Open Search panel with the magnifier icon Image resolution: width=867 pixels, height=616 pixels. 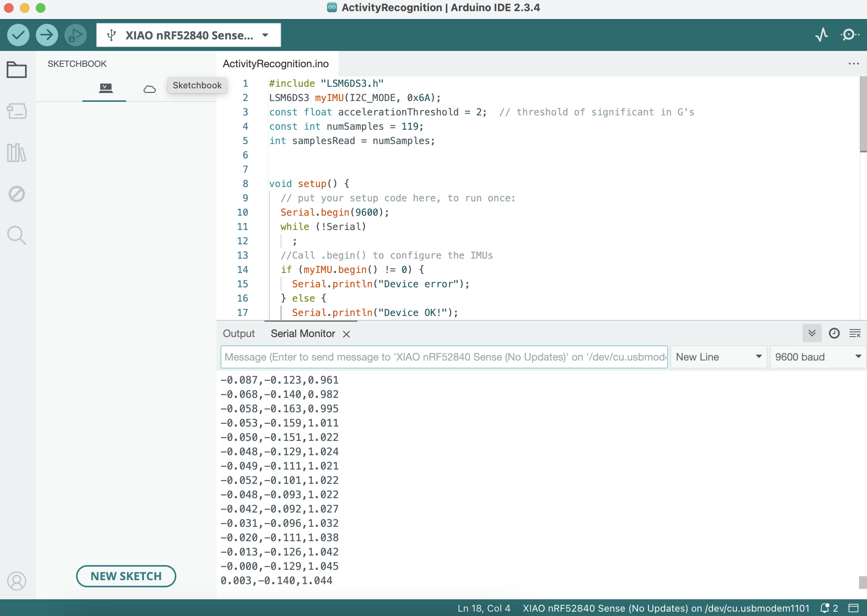[x=17, y=235]
